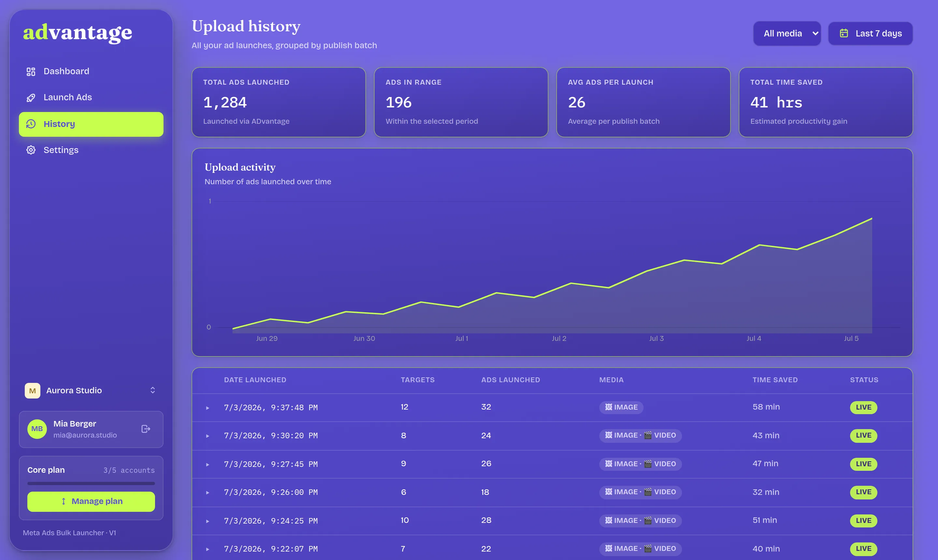This screenshot has height=560, width=938.
Task: Click the Upload history page title
Action: pyautogui.click(x=246, y=26)
